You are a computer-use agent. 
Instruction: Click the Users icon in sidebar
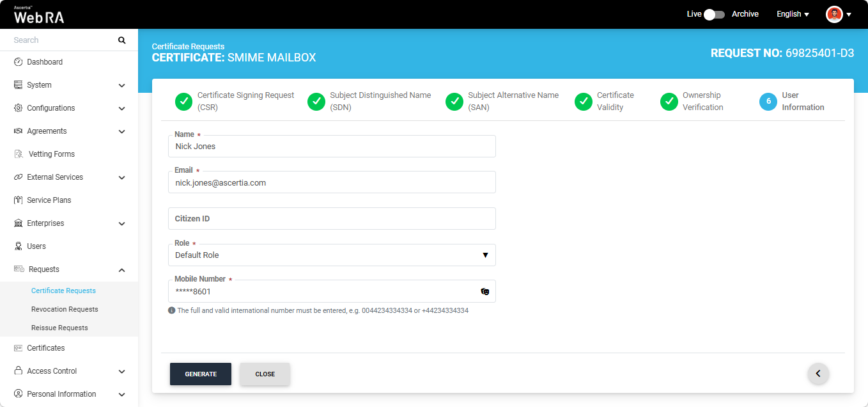point(19,246)
